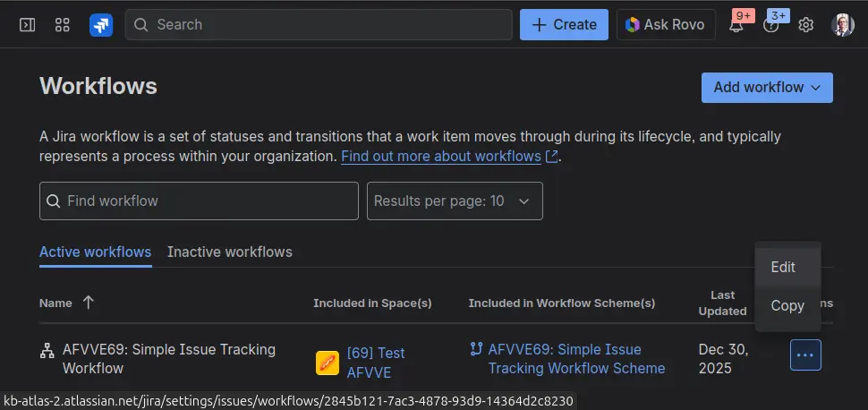
Task: Select Edit from the actions menu
Action: click(x=783, y=267)
